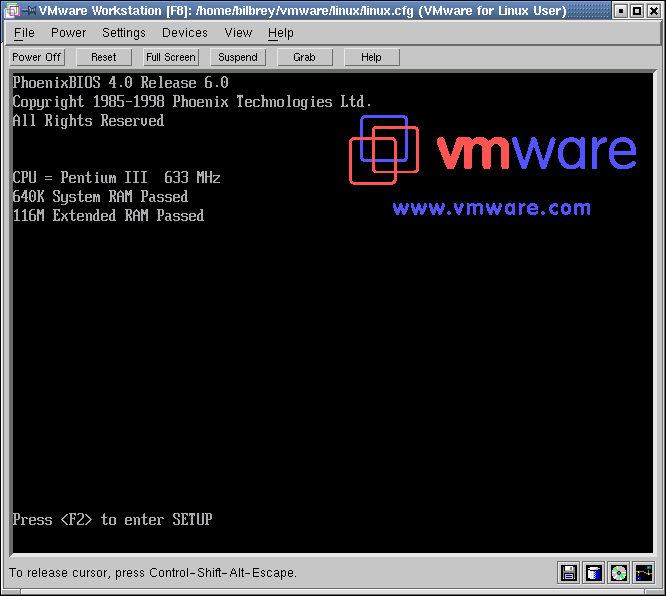This screenshot has width=666, height=596.
Task: Open the View menu
Action: click(x=238, y=33)
